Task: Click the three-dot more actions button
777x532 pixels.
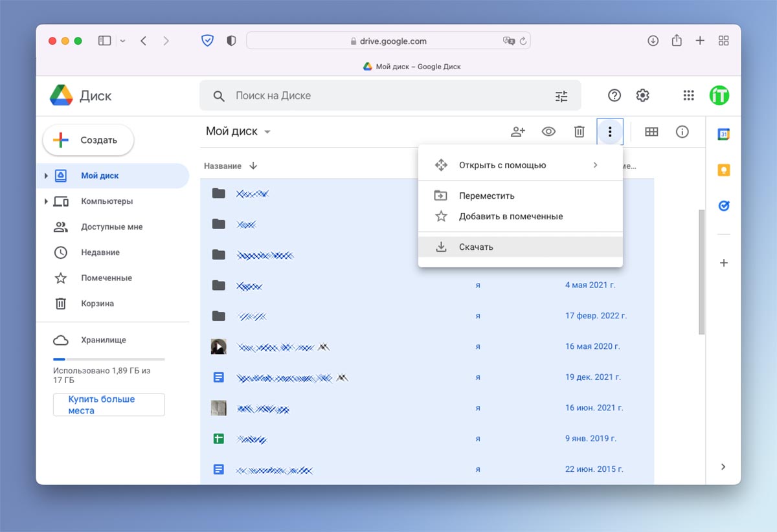Action: coord(610,132)
